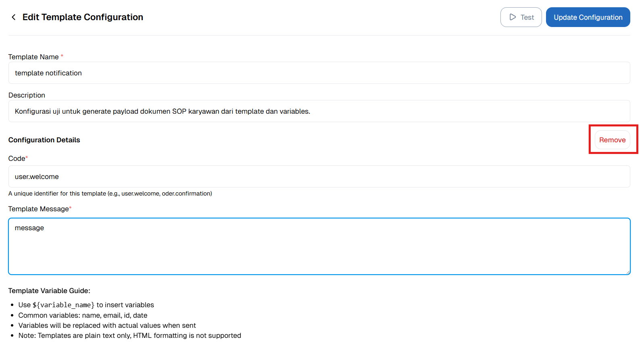Click inside the Template Name field

click(161, 73)
